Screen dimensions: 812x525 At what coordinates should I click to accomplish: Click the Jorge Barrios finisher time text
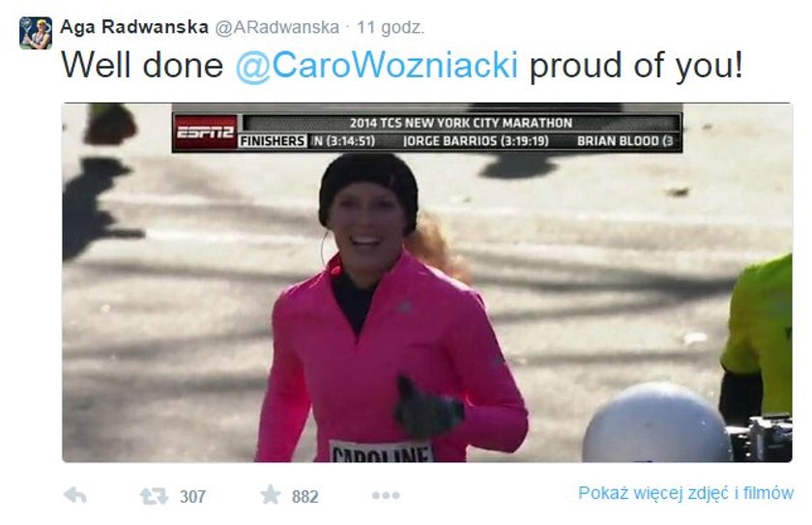coord(476,141)
